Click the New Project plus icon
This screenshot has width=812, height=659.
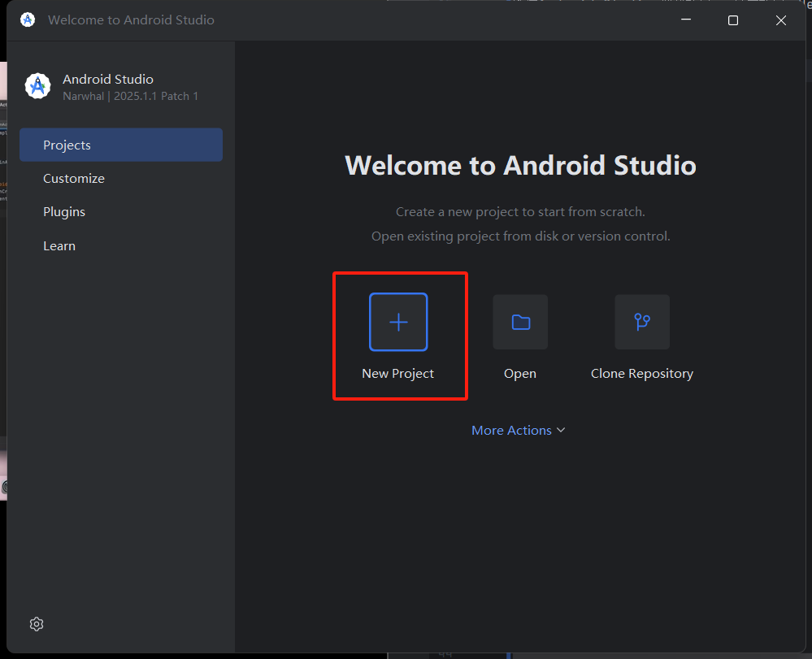tap(398, 322)
